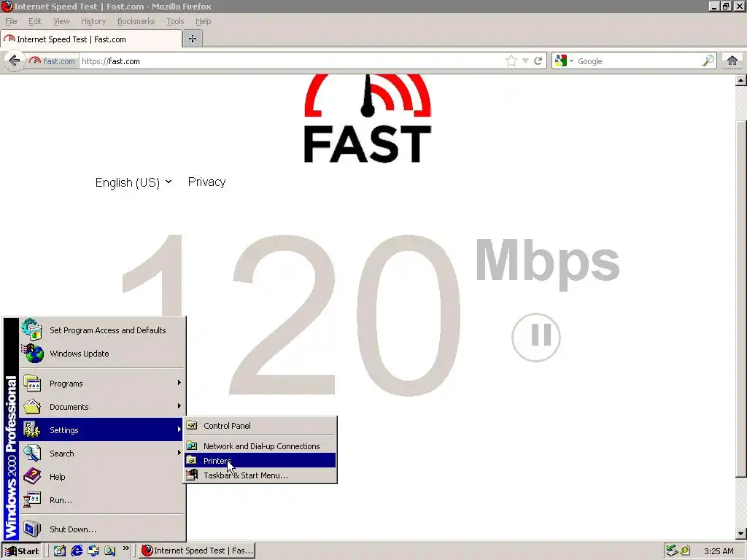Launch Internet Explorer from quick launch
The height and width of the screenshot is (560, 747).
[x=77, y=551]
